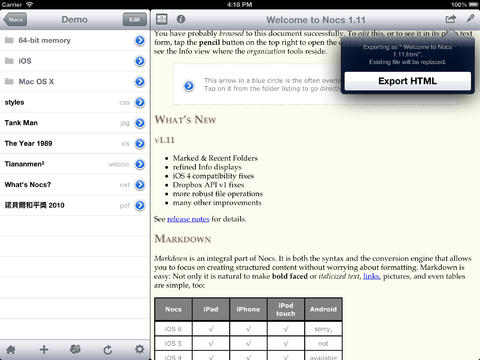Edit document with the pencil icon
Screen dimensions: 480x360
click(470, 18)
